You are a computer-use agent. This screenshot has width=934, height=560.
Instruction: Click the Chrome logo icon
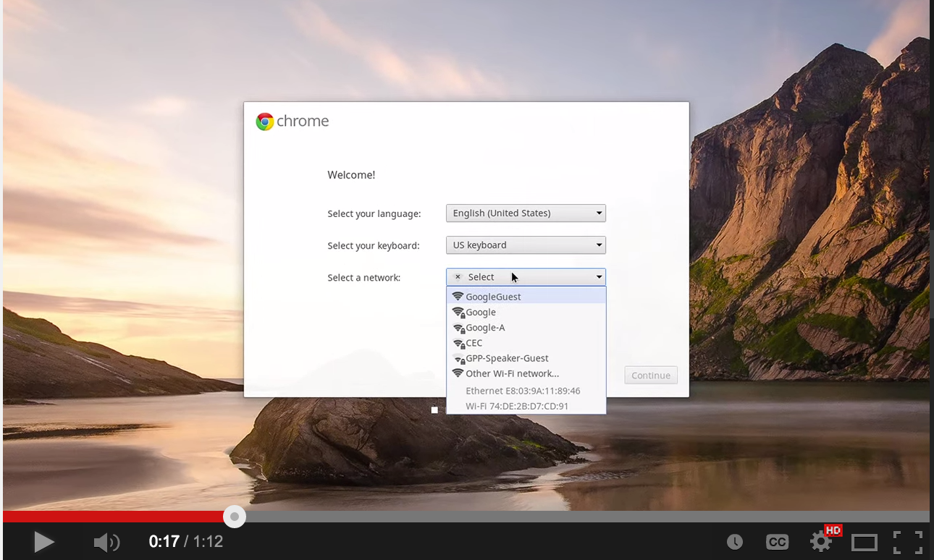tap(265, 122)
